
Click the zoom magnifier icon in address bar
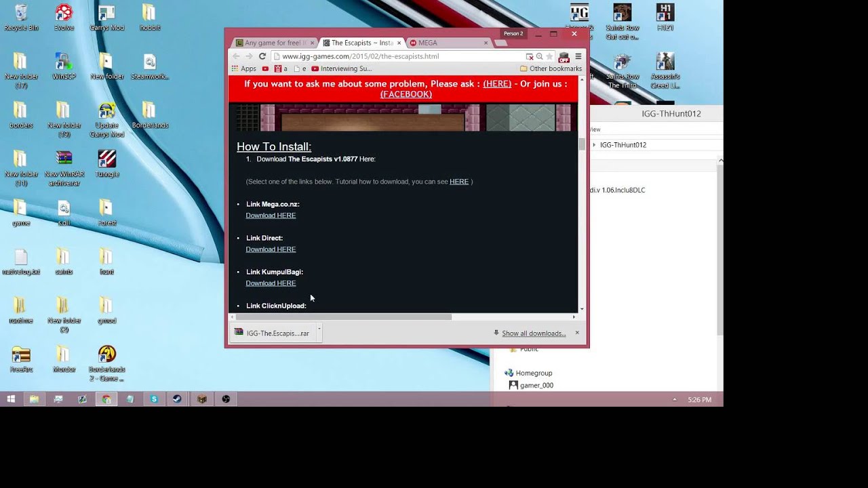click(540, 56)
